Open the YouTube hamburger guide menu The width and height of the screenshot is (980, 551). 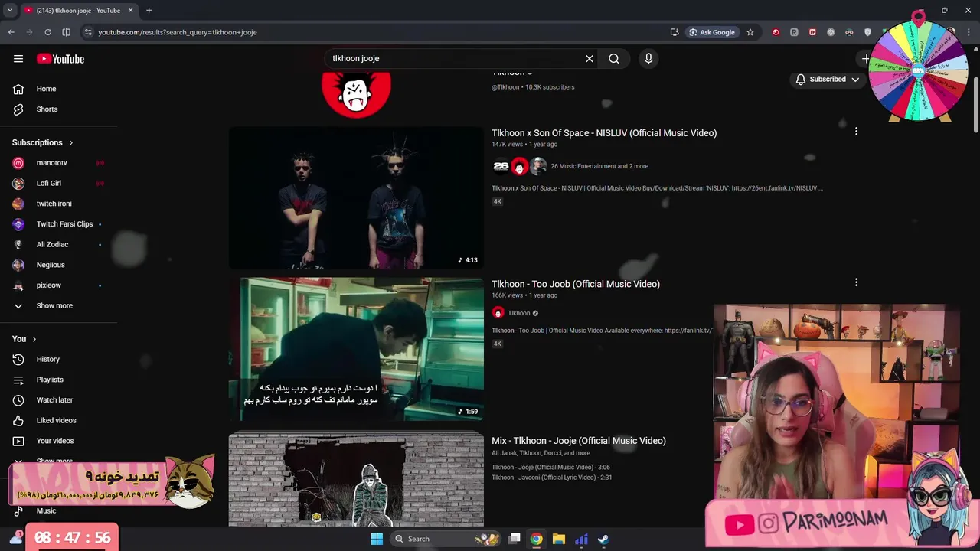(18, 59)
